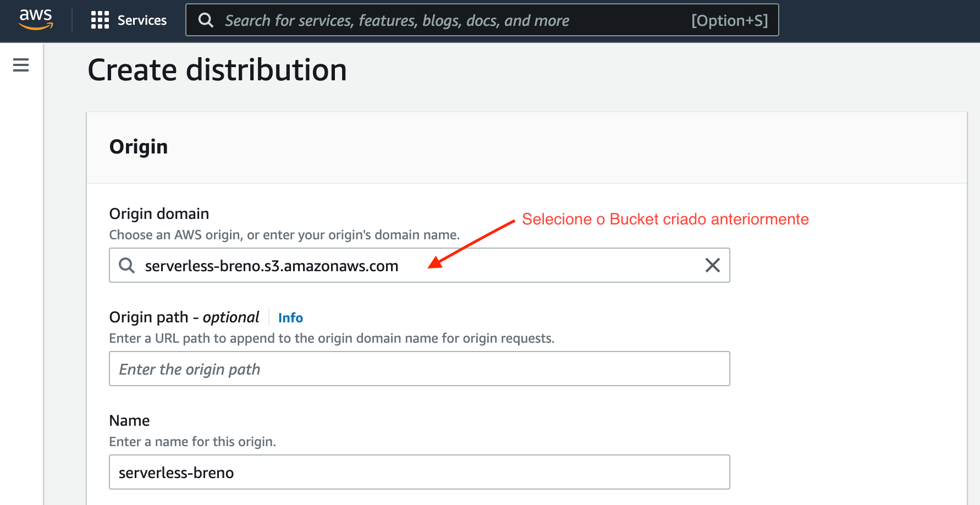The width and height of the screenshot is (980, 505).
Task: Click the red 'Selecione o Bucket' annotation text
Action: pos(665,219)
